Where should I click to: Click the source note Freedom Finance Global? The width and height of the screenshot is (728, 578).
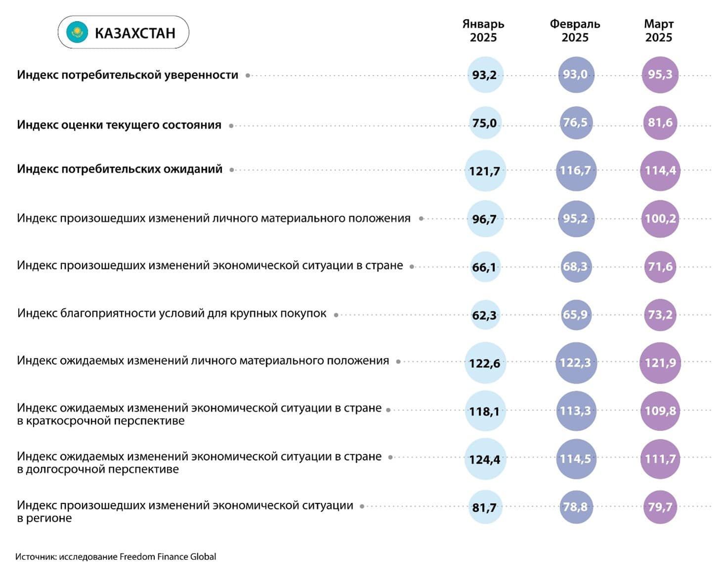[x=116, y=557]
